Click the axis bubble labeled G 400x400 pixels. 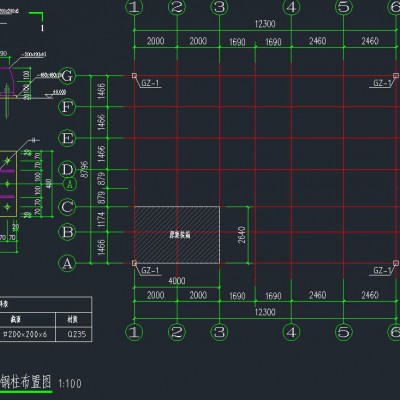click(x=67, y=76)
